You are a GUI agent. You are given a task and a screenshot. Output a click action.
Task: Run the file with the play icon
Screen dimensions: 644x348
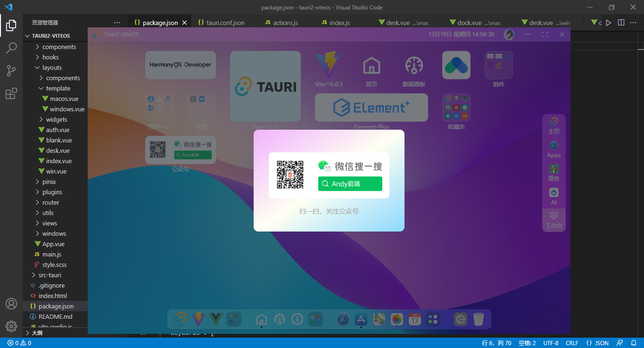[609, 23]
